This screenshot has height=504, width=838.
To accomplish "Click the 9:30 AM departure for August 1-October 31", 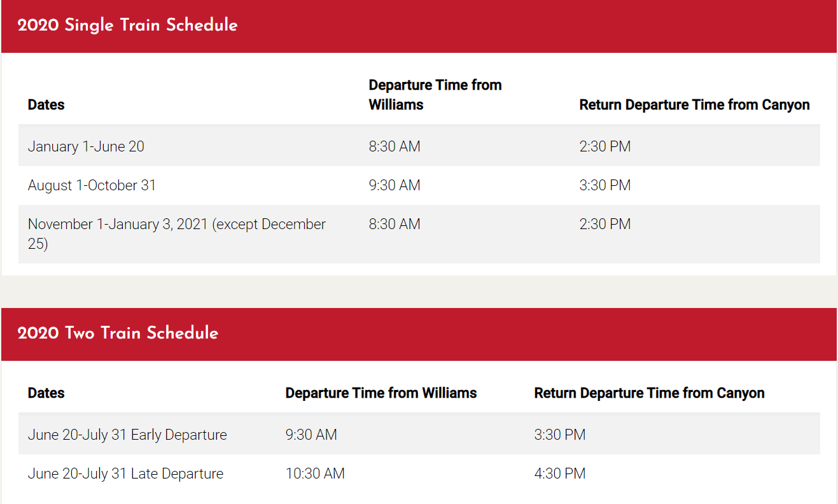I will click(x=395, y=185).
